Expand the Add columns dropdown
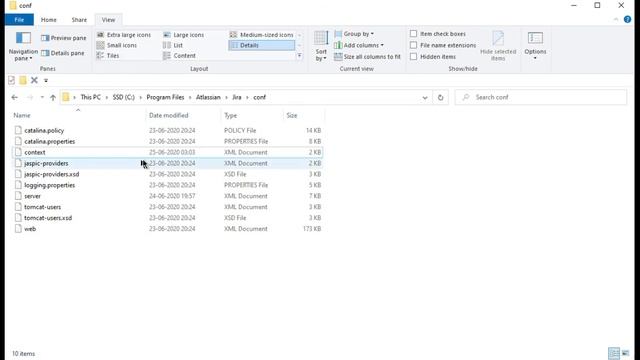Image resolution: width=640 pixels, height=360 pixels. coord(359,45)
